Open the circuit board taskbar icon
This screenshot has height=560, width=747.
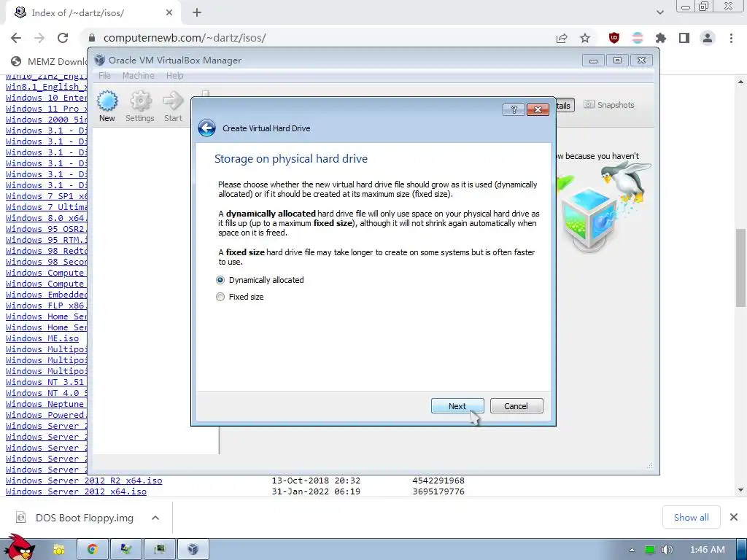click(x=160, y=550)
